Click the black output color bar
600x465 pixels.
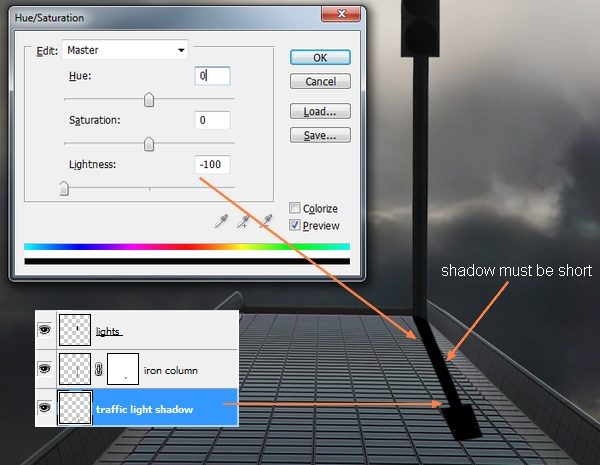tap(187, 261)
